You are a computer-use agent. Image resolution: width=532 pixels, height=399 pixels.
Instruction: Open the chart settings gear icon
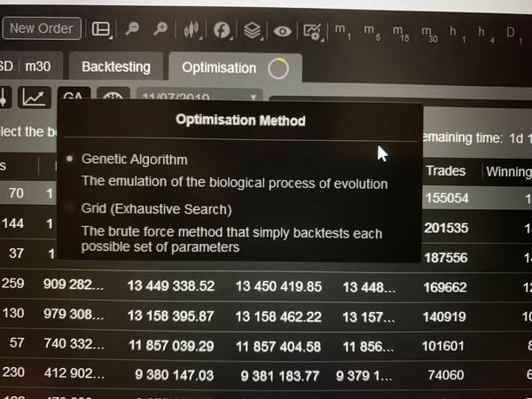pyautogui.click(x=312, y=31)
